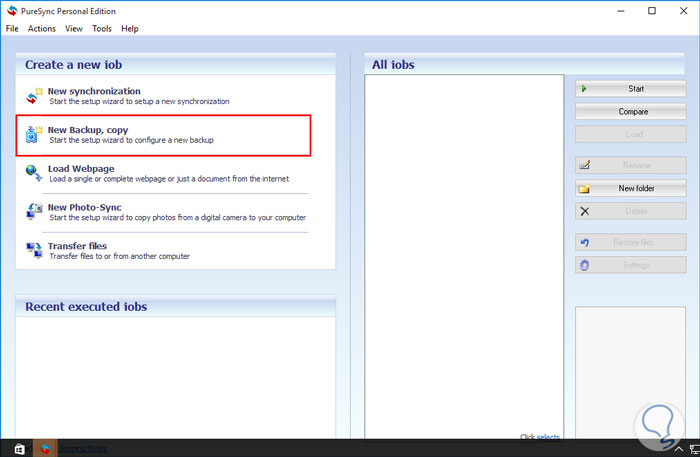Screen dimensions: 700x457
Task: Click the blue 'selects' link below the jobs list
Action: tap(548, 436)
